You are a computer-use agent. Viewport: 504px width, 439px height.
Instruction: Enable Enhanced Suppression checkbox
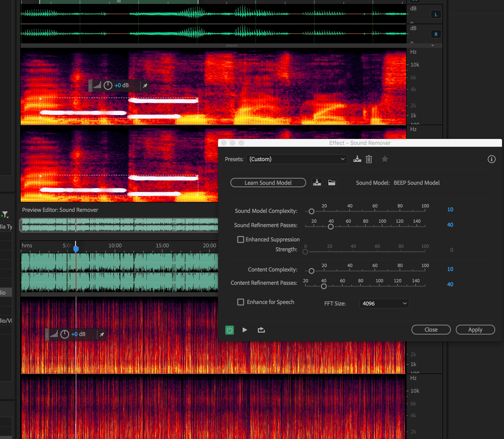(240, 239)
